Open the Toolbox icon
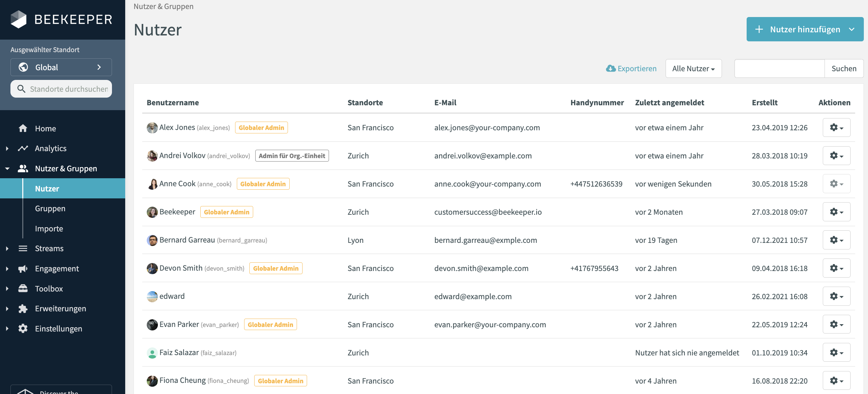 point(23,288)
